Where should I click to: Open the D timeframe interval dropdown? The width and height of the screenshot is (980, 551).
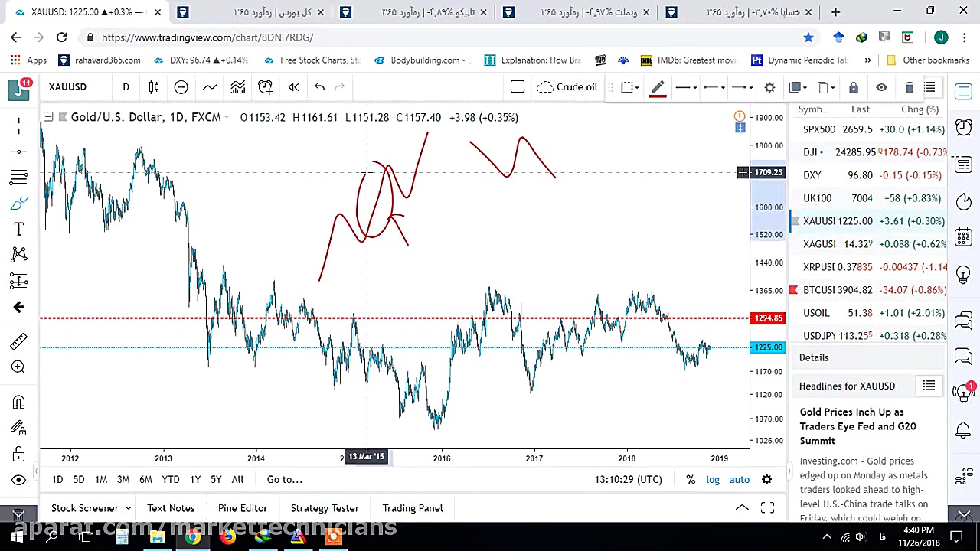126,87
